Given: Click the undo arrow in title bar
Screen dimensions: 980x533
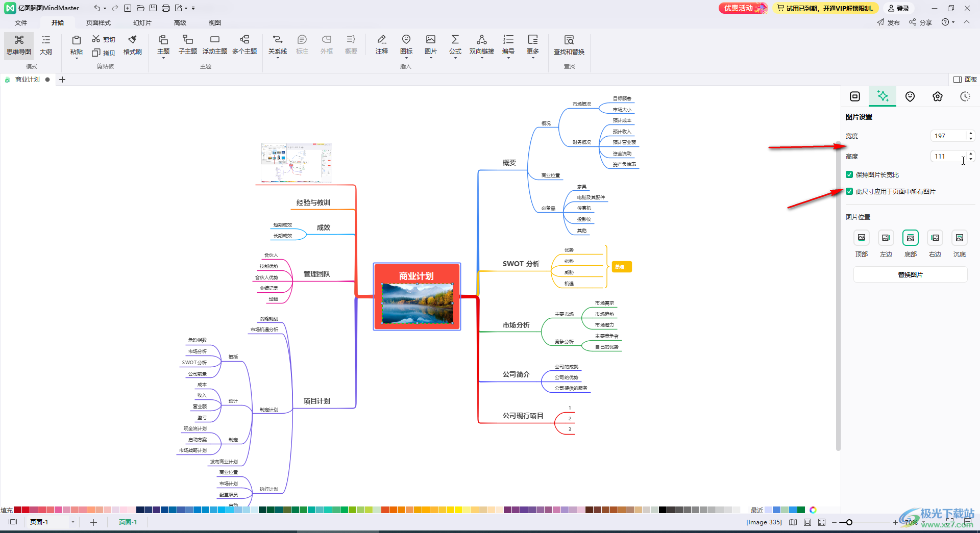Looking at the screenshot, I should tap(96, 8).
